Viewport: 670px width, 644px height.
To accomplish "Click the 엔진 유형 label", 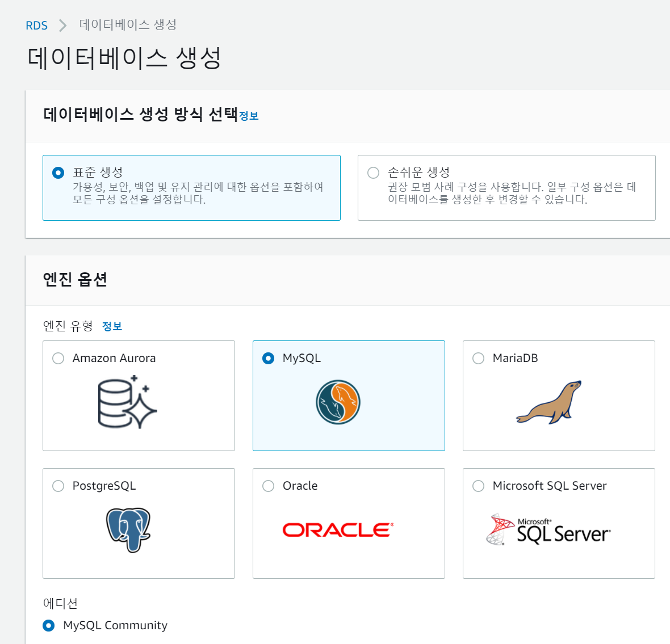I will coord(68,326).
